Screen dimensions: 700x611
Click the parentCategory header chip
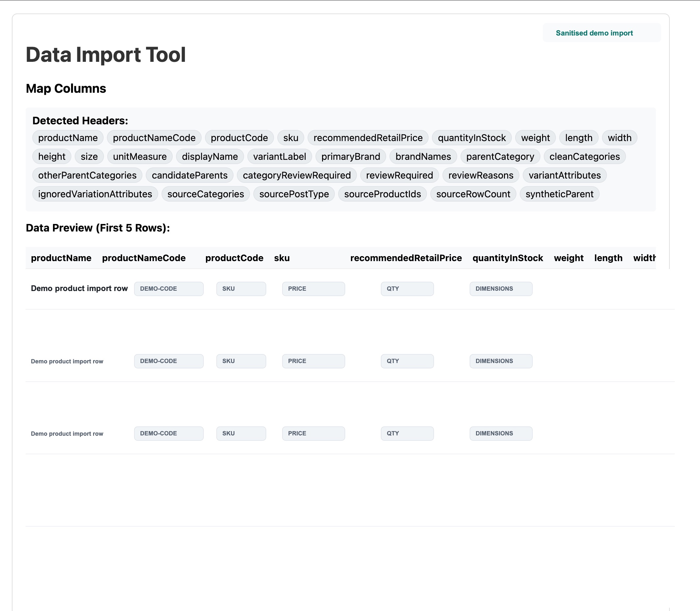tap(500, 157)
